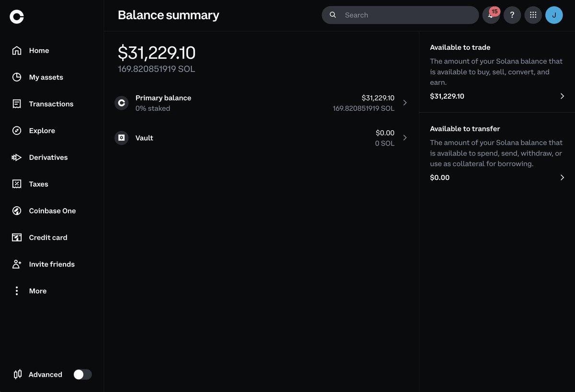Click the Available to trade description text
The image size is (575, 392).
click(x=496, y=72)
